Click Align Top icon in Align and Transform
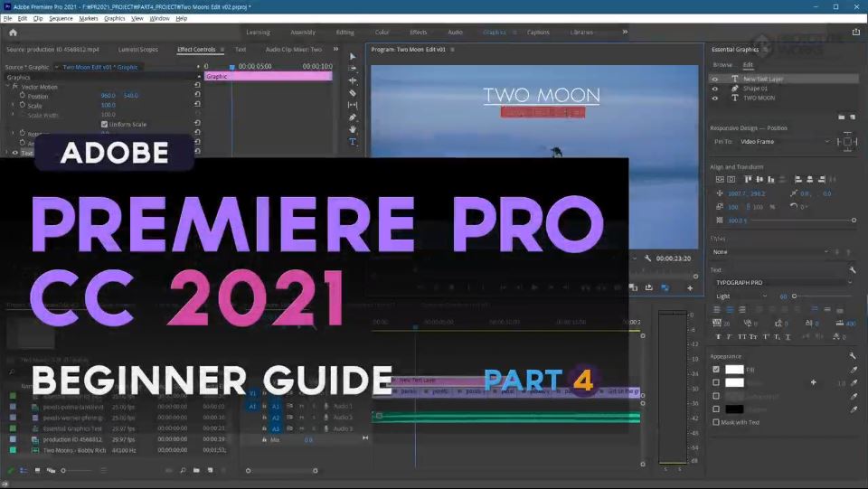The height and width of the screenshot is (489, 868). coord(748,179)
